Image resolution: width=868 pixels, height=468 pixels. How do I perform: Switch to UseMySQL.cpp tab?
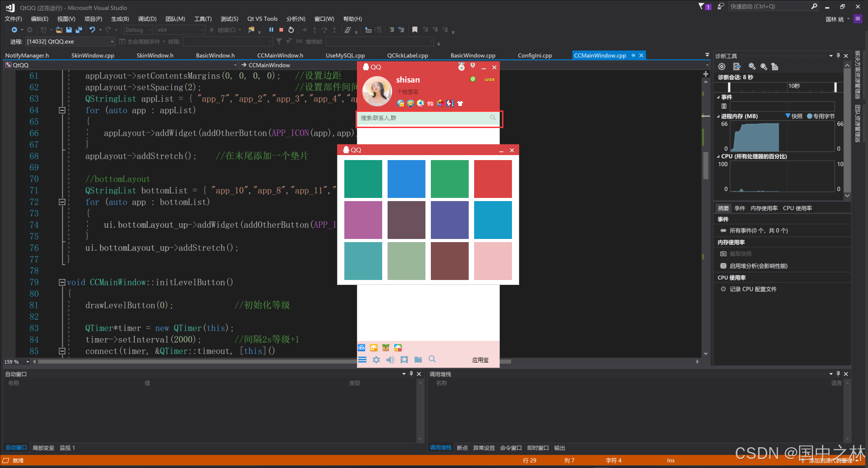coord(345,55)
